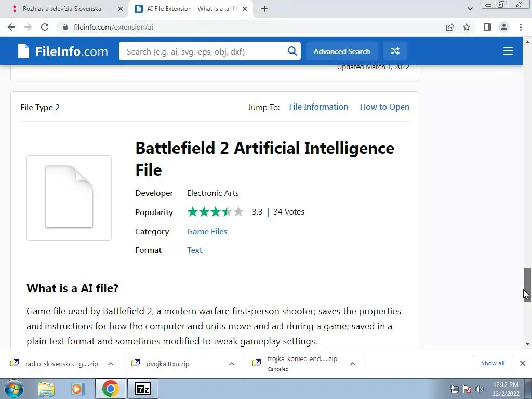
Task: Click the popularity star rating
Action: [216, 212]
